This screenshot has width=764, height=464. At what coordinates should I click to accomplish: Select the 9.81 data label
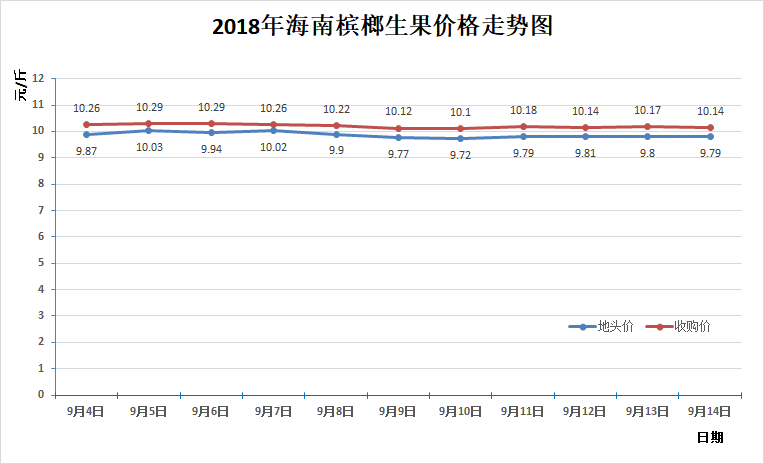585,153
